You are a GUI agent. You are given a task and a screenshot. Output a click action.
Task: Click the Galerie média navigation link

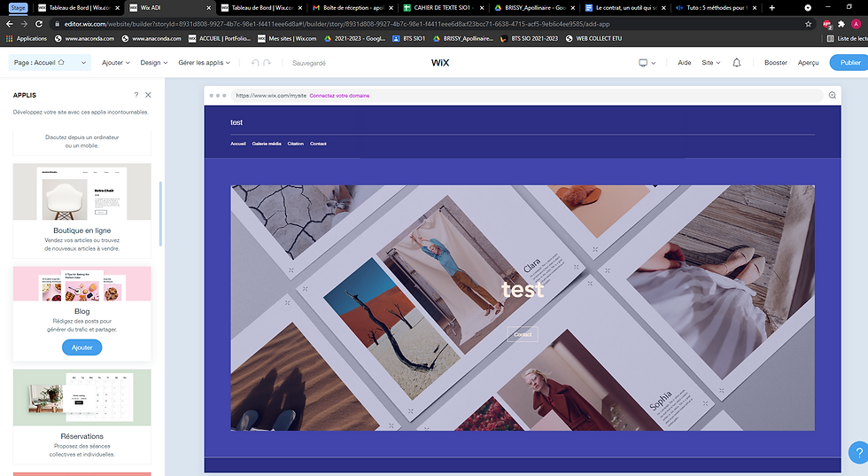267,144
